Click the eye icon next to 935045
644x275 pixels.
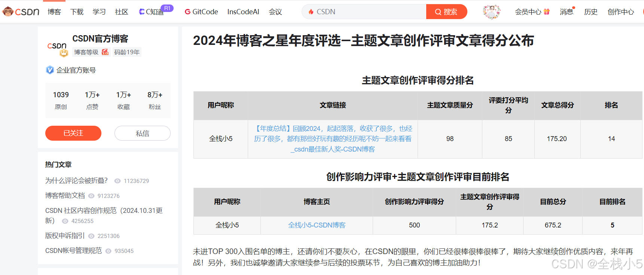tap(109, 251)
